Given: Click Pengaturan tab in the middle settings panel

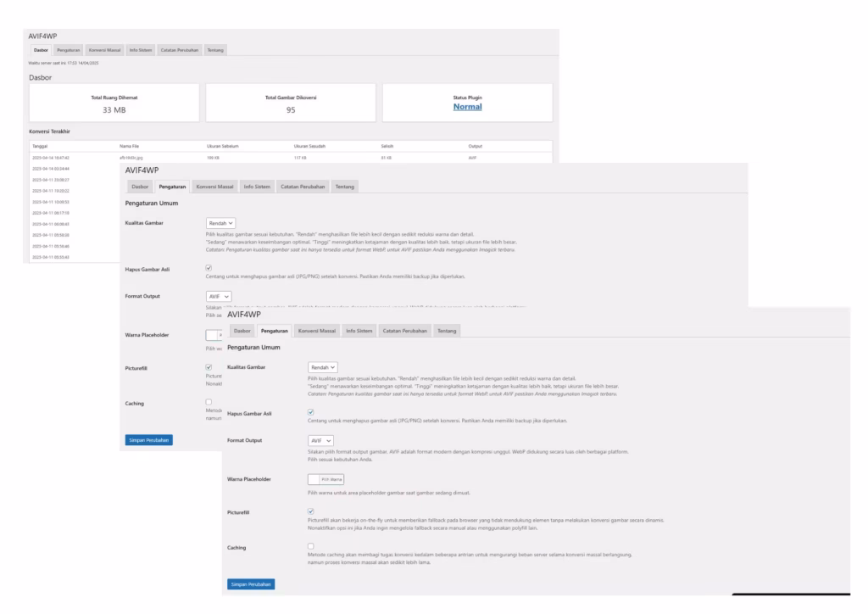Looking at the screenshot, I should coord(172,187).
